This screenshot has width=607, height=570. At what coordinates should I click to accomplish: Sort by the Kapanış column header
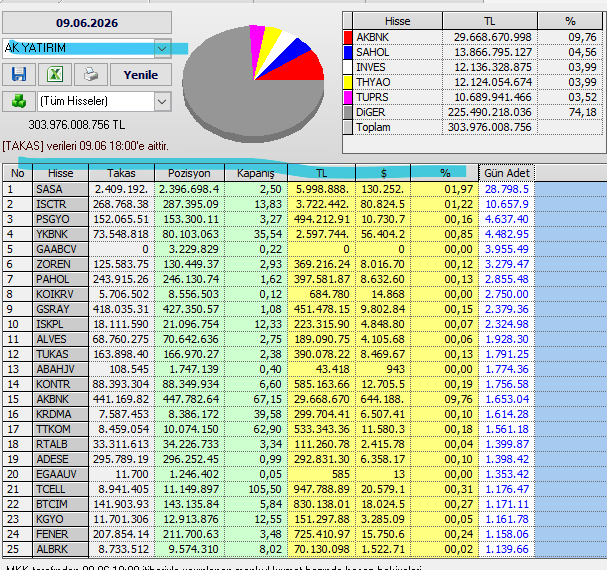(255, 173)
